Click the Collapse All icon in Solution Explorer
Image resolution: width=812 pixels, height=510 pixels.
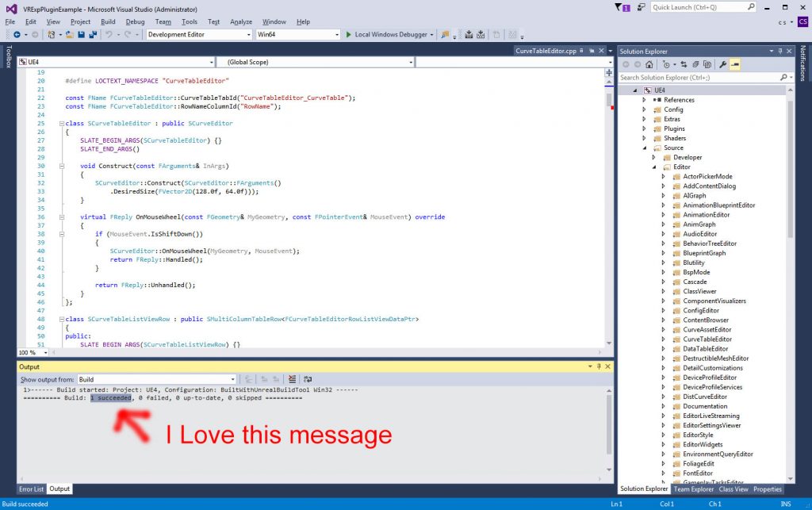(695, 65)
